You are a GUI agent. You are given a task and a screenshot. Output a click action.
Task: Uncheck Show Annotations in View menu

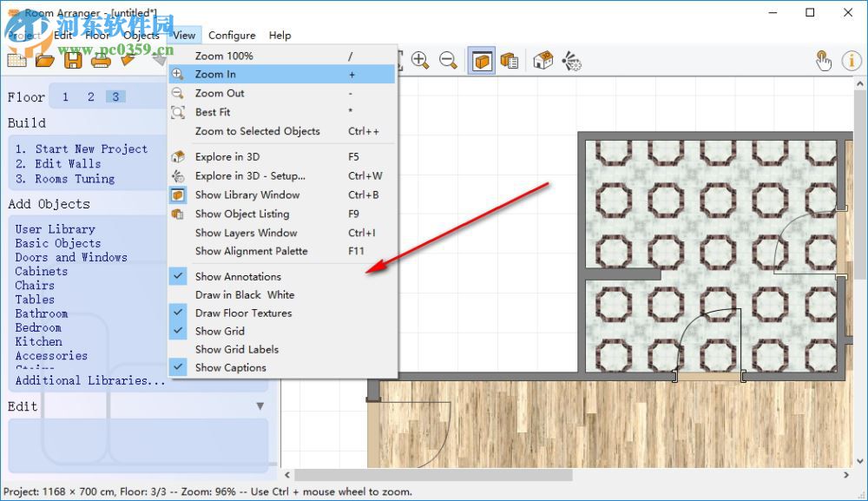(x=238, y=276)
